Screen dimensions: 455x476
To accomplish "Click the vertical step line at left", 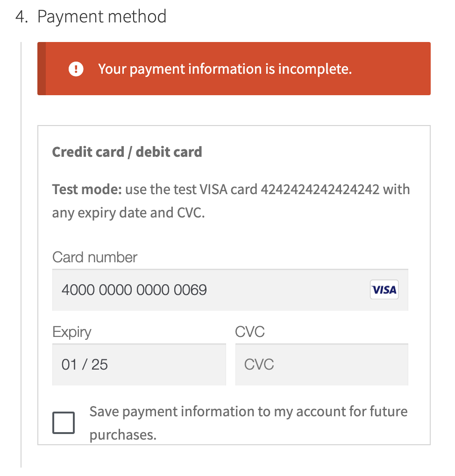I will [x=21, y=255].
